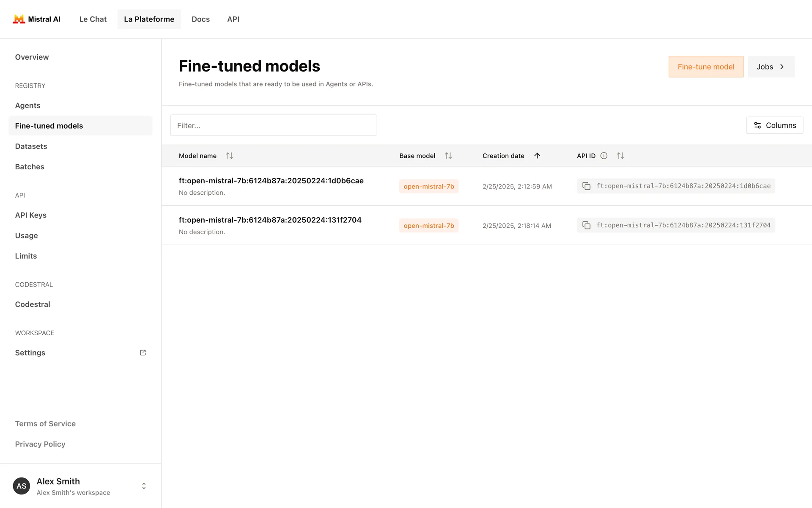The width and height of the screenshot is (812, 508).
Task: Open the Docs tab
Action: point(200,19)
